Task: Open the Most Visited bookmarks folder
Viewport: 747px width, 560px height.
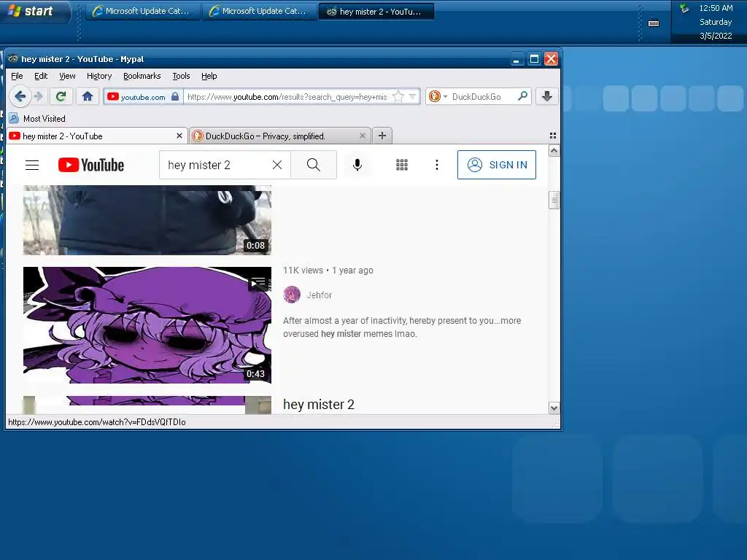Action: 37,119
